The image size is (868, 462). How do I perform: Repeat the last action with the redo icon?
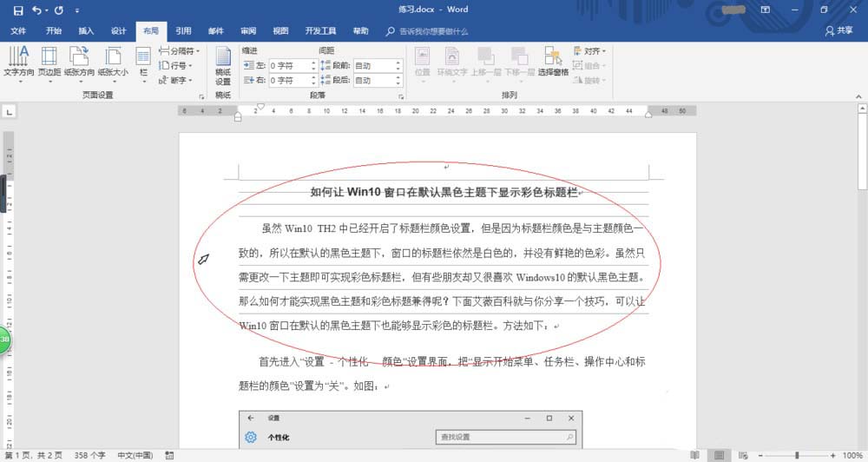[59, 10]
